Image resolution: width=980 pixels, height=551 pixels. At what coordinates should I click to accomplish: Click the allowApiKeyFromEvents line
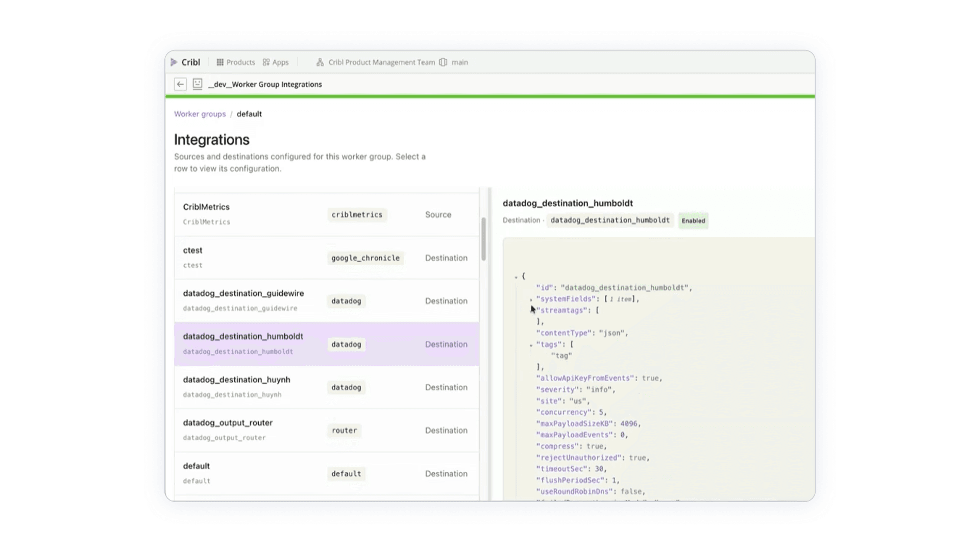click(599, 378)
